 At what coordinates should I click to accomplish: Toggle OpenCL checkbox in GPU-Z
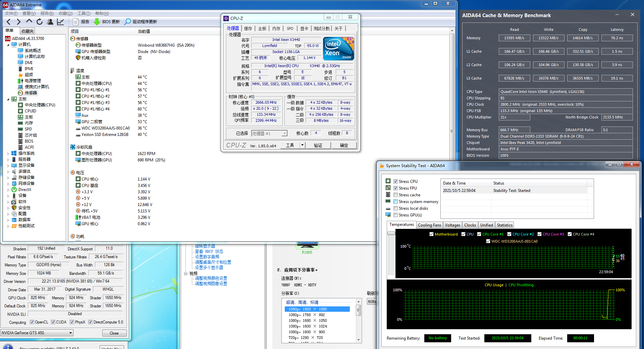click(x=32, y=322)
